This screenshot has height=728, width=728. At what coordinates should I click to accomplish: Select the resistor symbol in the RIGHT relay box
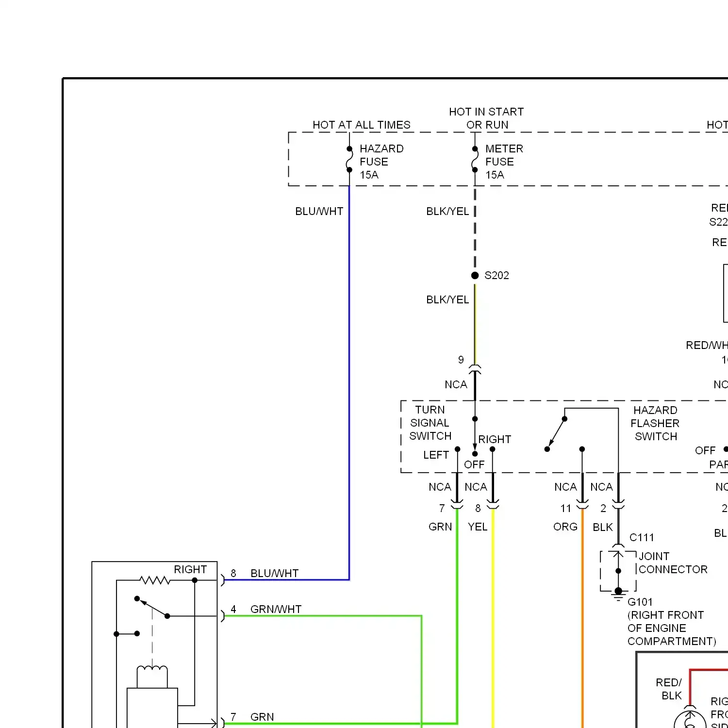pos(155,580)
